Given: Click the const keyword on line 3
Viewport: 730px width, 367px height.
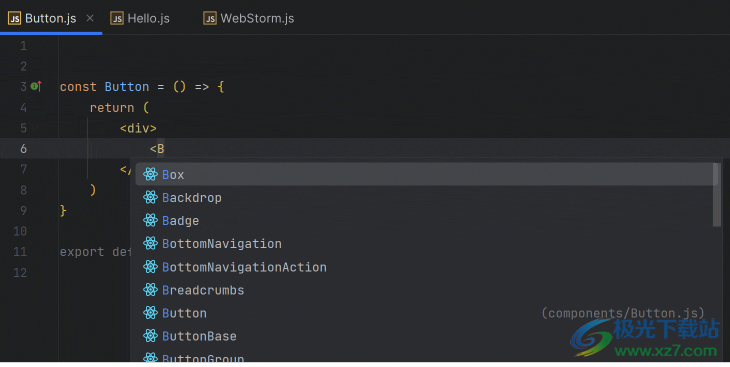Looking at the screenshot, I should click(x=78, y=87).
